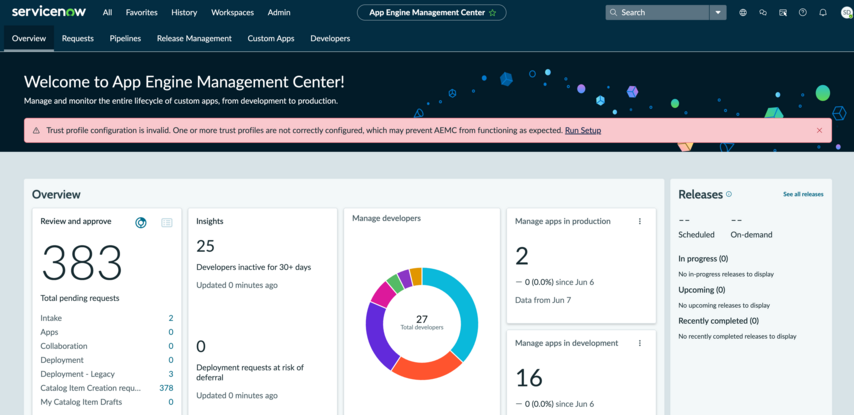Go to the Release Management tab
The width and height of the screenshot is (854, 415).
[194, 39]
